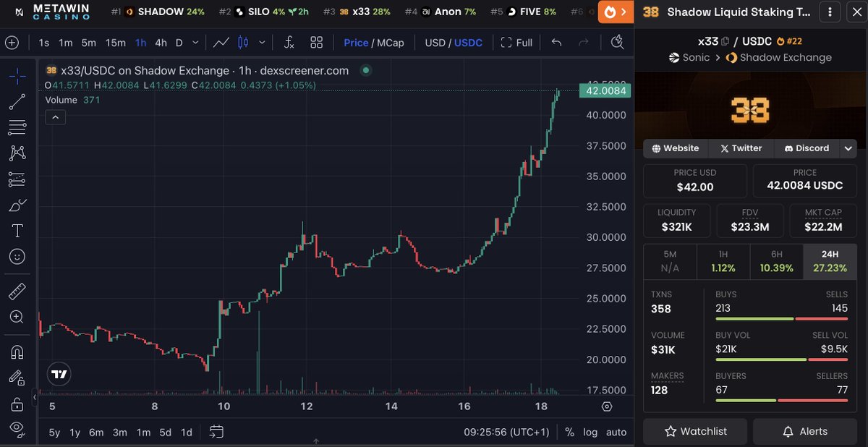Enter Full screen chart mode
The height and width of the screenshot is (447, 868).
[516, 43]
